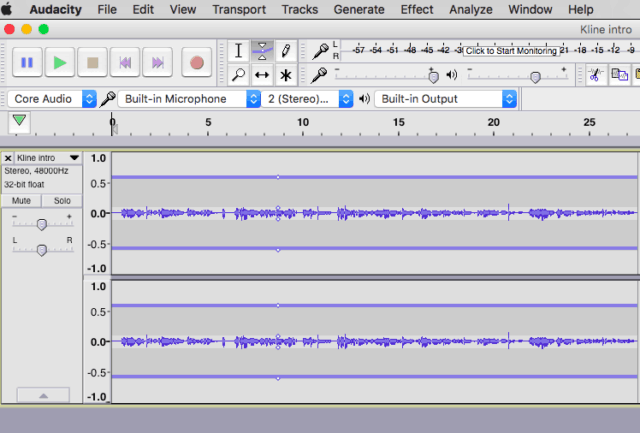Open the Core Audio host dropdown

tap(52, 99)
